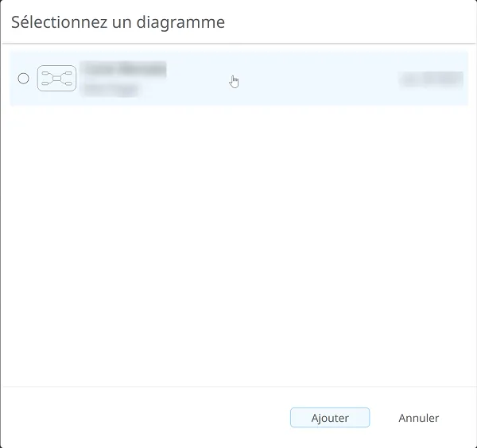The width and height of the screenshot is (477, 448).
Task: Click the Ajouter button
Action: pyautogui.click(x=330, y=418)
